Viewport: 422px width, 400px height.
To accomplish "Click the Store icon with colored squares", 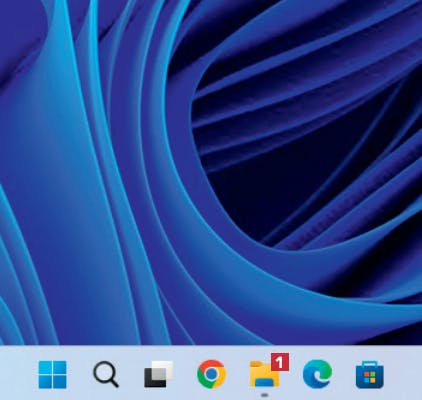I will point(370,375).
